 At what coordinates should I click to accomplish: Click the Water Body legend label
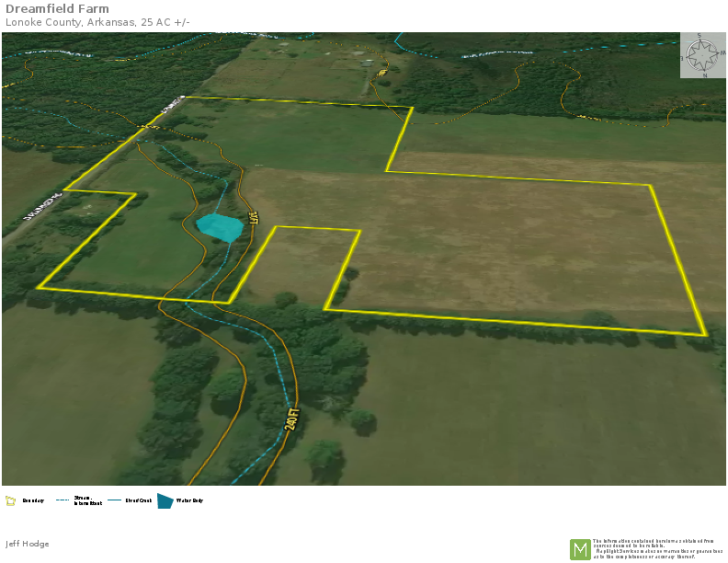pos(190,501)
